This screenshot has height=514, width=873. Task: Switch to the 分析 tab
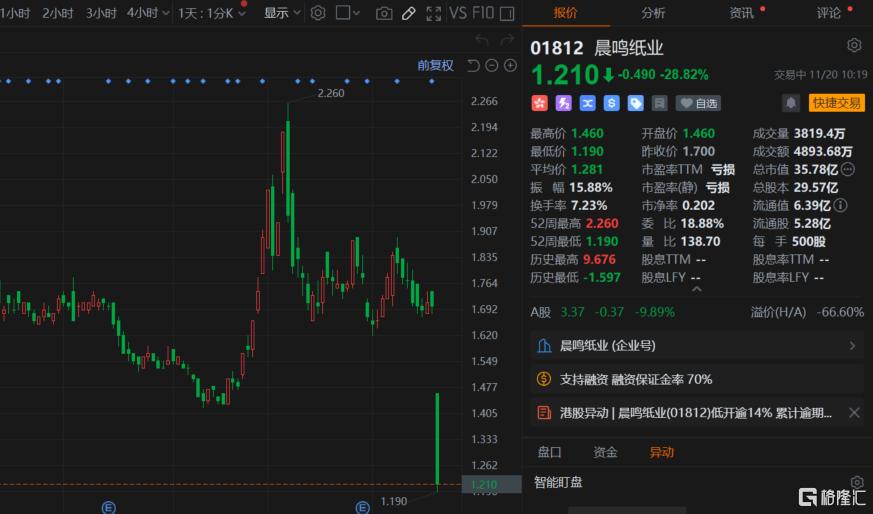pyautogui.click(x=653, y=13)
